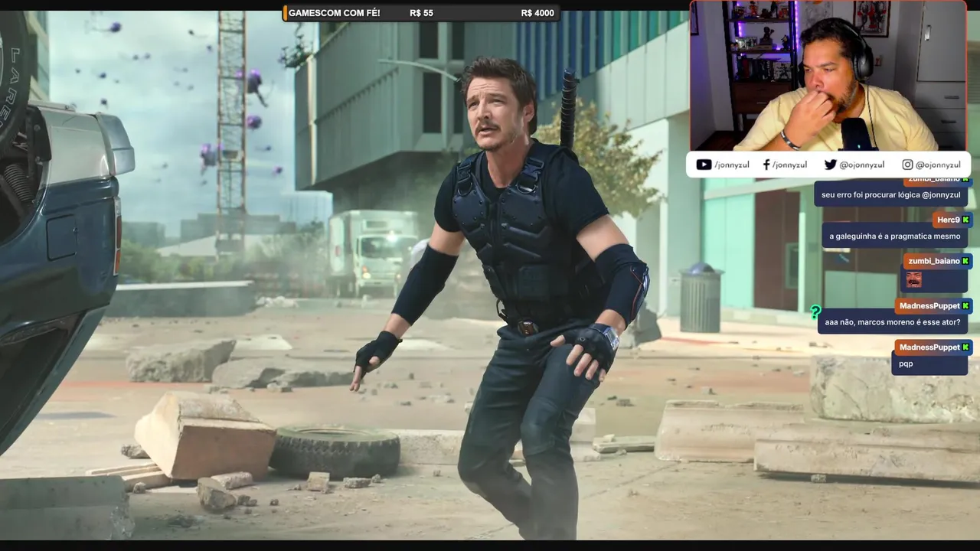The image size is (980, 551).
Task: Click message 'seu erro foi procurar lógica @jonnyzul'
Action: 890,195
